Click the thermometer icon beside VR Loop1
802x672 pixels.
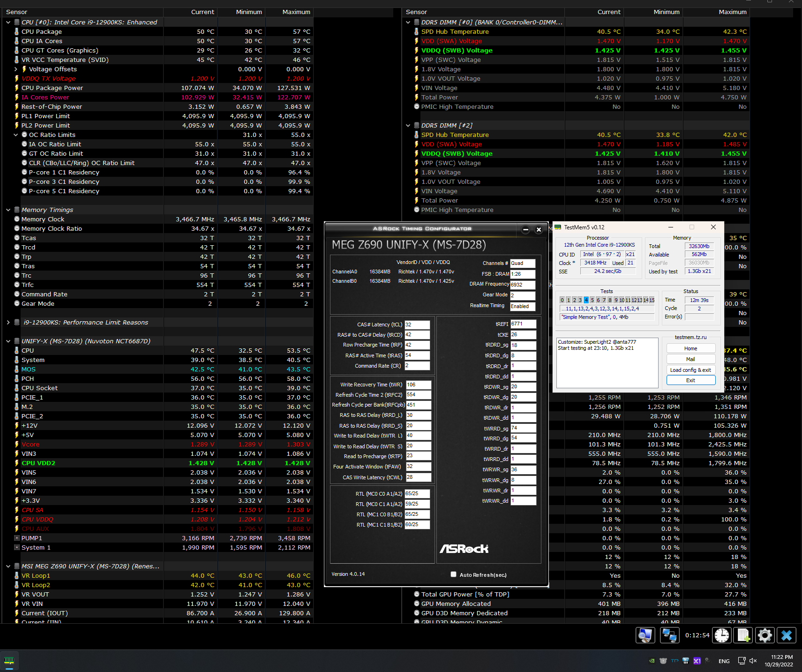pyautogui.click(x=17, y=575)
